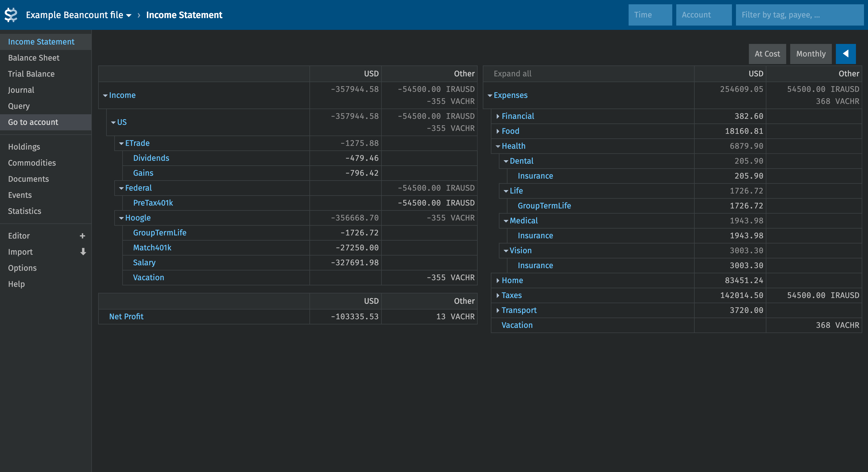Collapse the US account node

click(x=114, y=122)
